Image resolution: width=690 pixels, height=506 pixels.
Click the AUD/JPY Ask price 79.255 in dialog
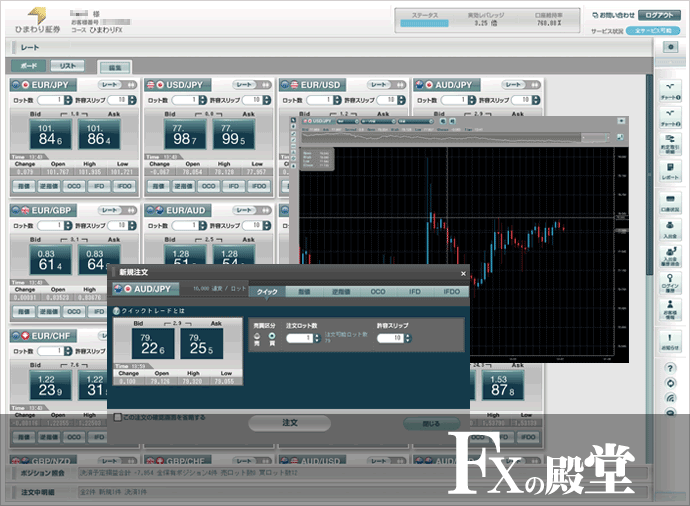point(202,344)
